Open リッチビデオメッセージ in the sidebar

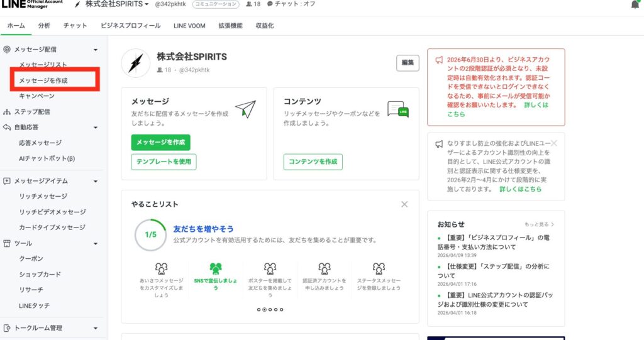point(53,212)
